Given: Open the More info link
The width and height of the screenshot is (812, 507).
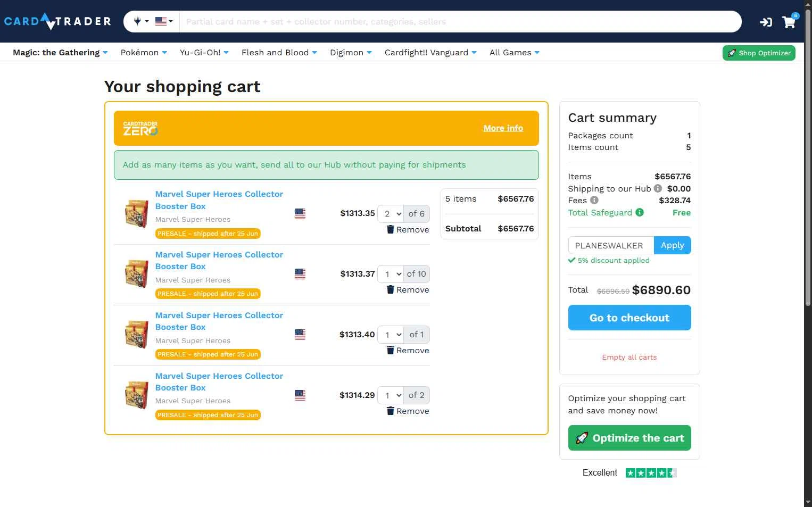Looking at the screenshot, I should click(x=503, y=128).
